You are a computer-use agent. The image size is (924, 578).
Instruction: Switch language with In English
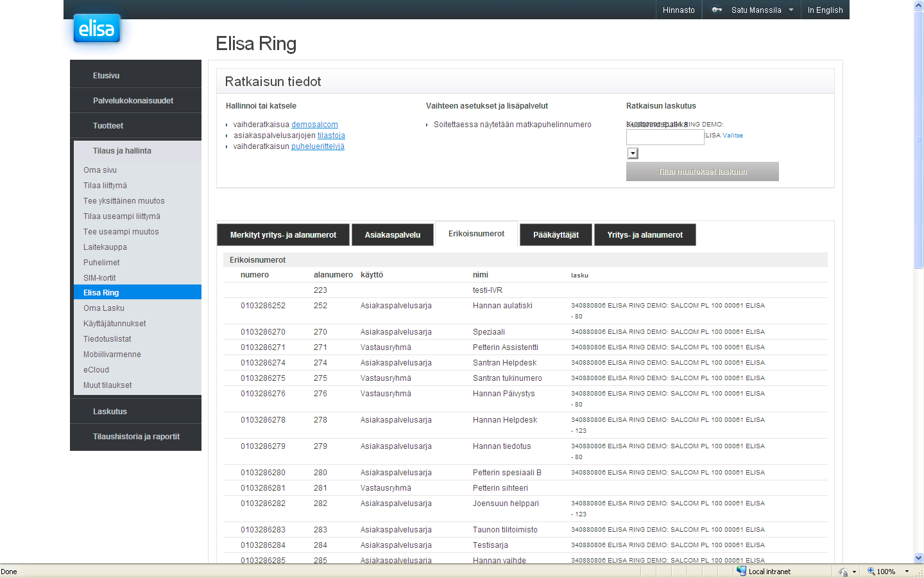(x=825, y=10)
